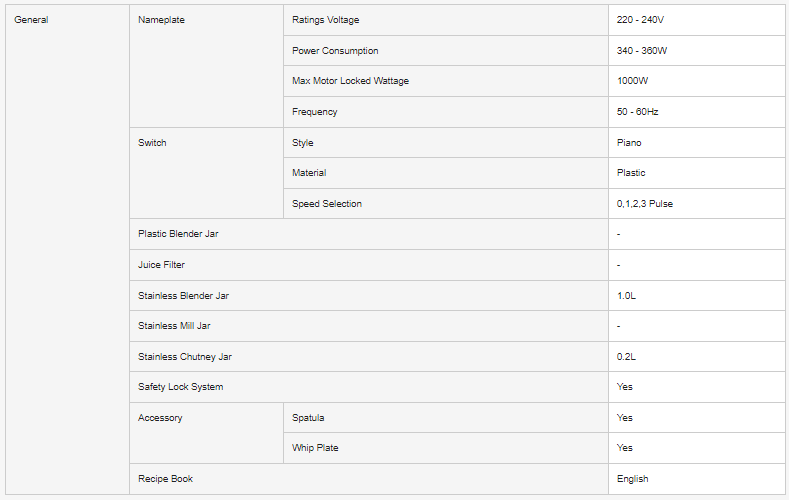789x500 pixels.
Task: Select the 1000W value cell
Action: pos(633,81)
